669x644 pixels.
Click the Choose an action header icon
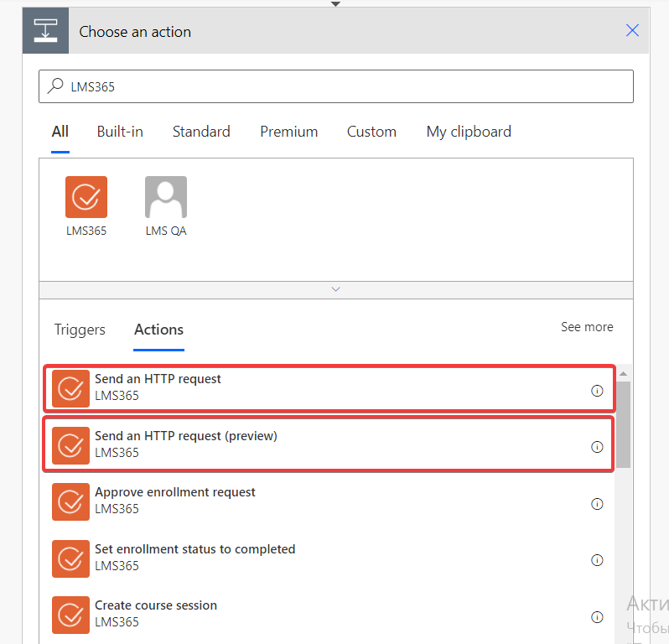click(45, 31)
